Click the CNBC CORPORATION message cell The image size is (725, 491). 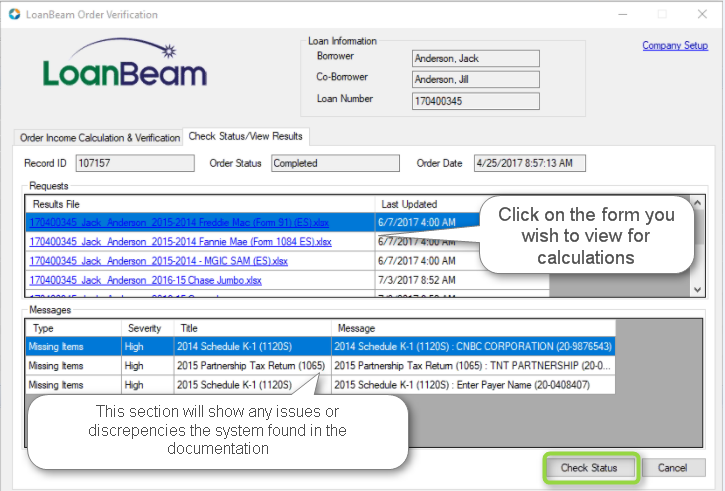click(473, 346)
